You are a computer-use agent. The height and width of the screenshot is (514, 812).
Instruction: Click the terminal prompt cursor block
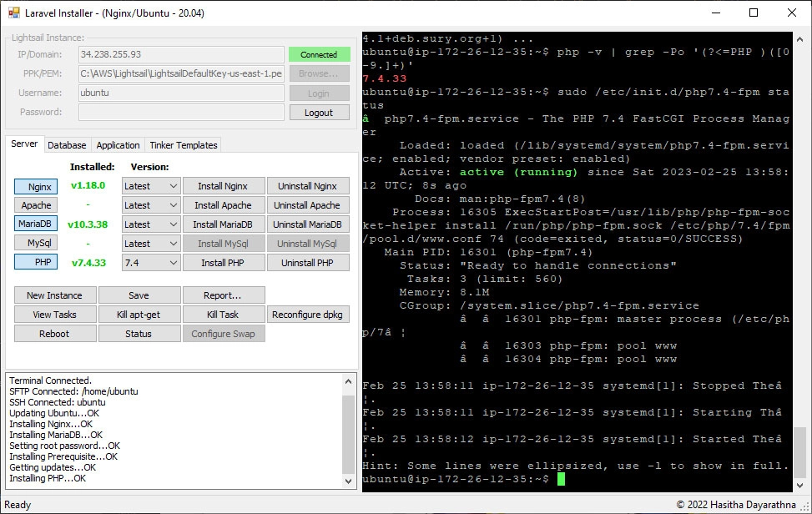coord(561,479)
